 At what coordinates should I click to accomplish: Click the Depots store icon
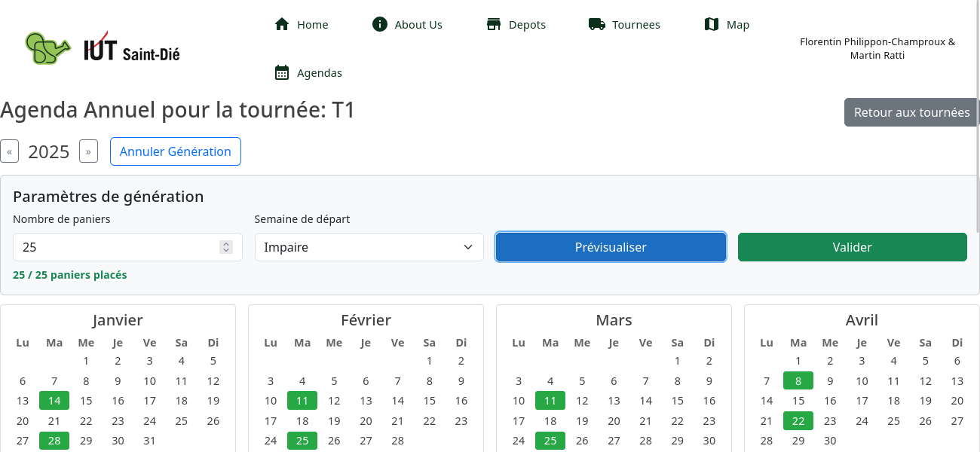[494, 24]
